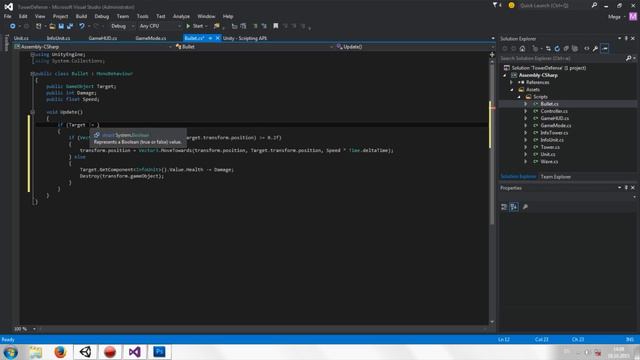Open Unity from the taskbar
The height and width of the screenshot is (360, 640).
(x=85, y=352)
